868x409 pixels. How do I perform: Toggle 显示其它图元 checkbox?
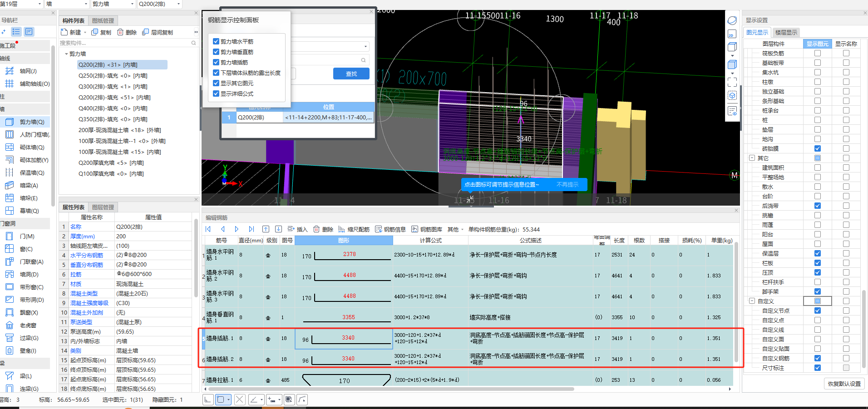click(x=216, y=83)
